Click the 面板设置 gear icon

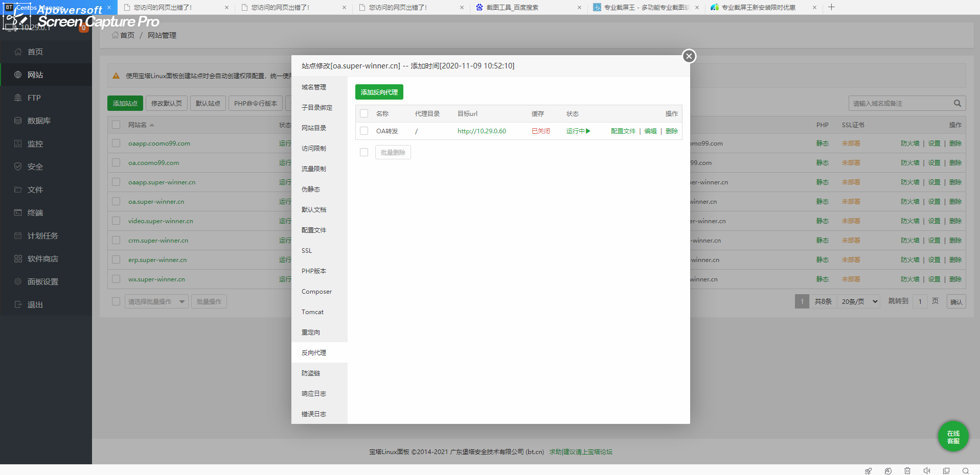(x=18, y=281)
